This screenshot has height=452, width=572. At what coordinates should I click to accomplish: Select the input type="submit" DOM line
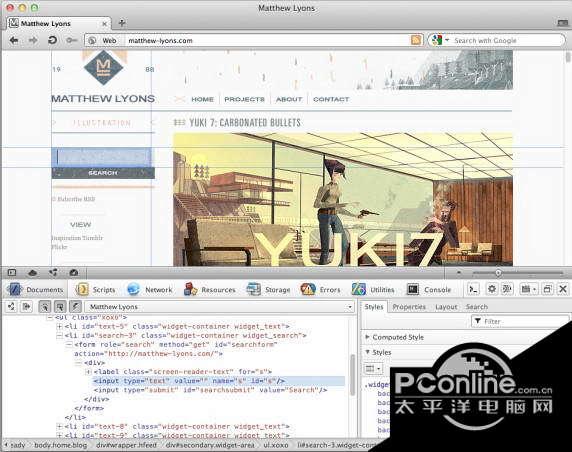coord(210,390)
